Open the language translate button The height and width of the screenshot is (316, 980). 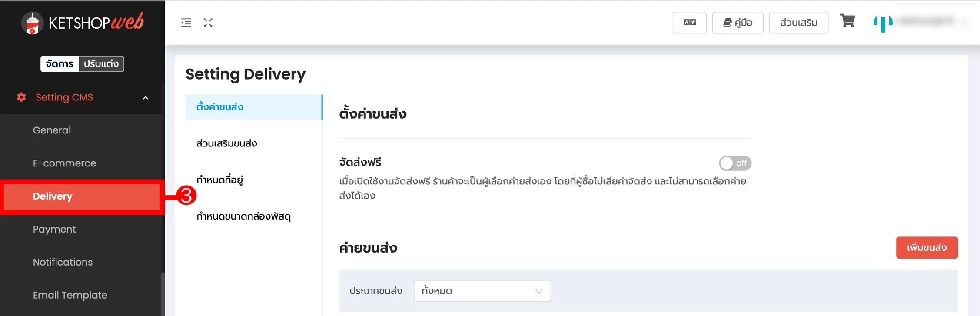coord(689,23)
